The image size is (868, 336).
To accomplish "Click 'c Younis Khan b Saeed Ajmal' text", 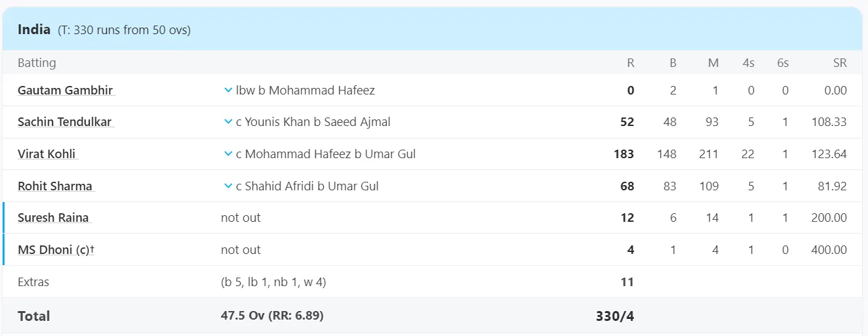I will pyautogui.click(x=313, y=122).
